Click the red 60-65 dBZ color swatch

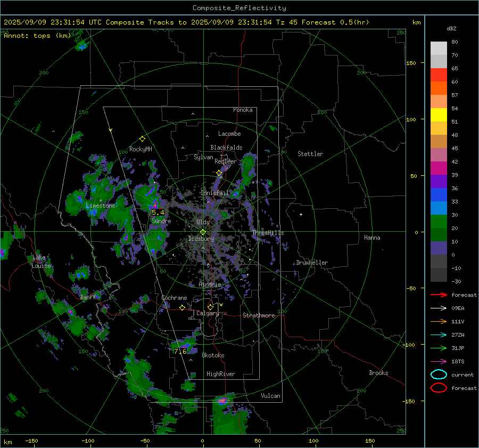point(439,75)
